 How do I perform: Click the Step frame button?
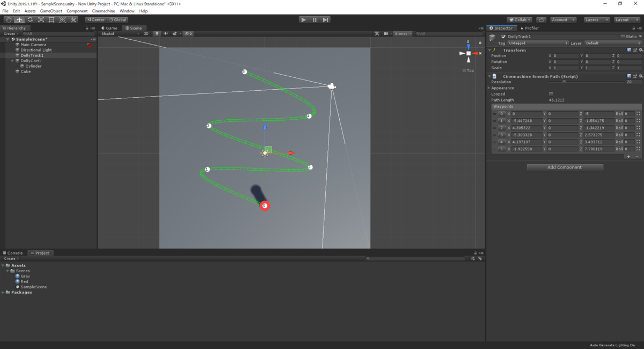click(325, 20)
